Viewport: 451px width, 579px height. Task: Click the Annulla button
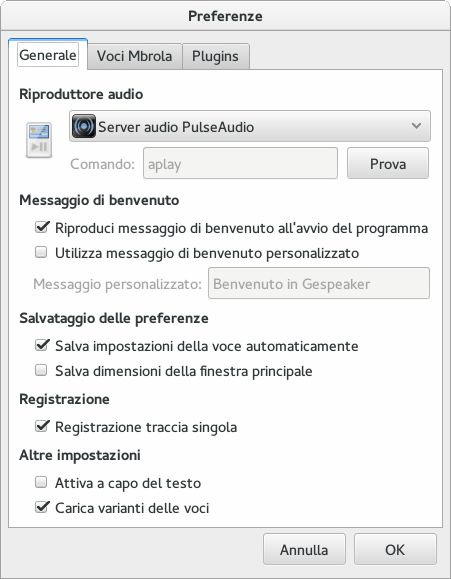tap(304, 549)
